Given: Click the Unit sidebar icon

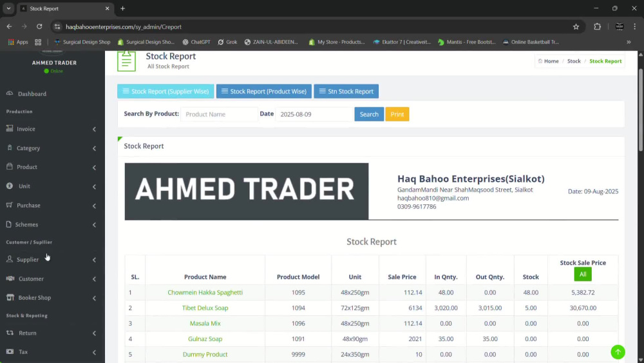Looking at the screenshot, I should coord(10,186).
